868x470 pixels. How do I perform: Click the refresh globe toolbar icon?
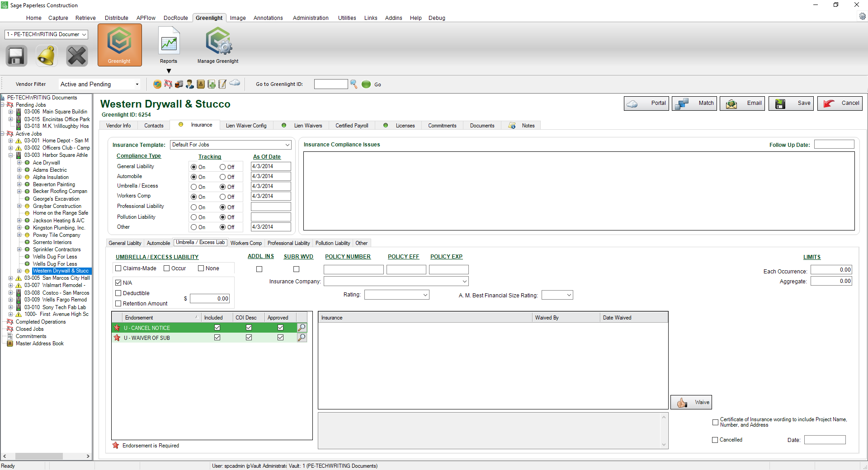tap(157, 84)
